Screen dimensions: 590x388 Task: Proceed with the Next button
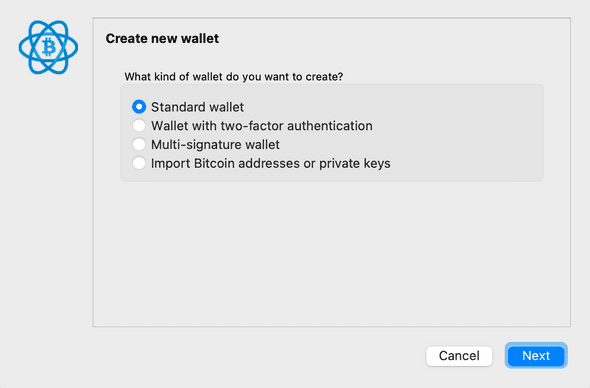coord(536,356)
